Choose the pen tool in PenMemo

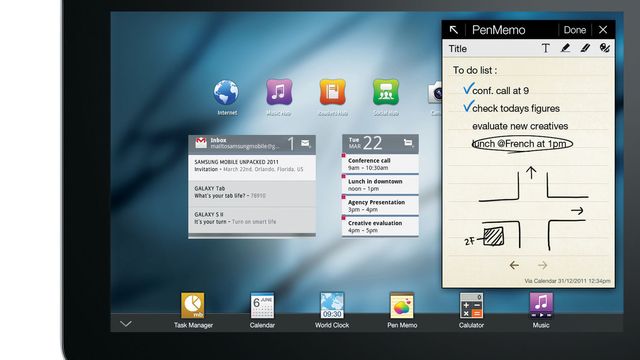[x=565, y=48]
